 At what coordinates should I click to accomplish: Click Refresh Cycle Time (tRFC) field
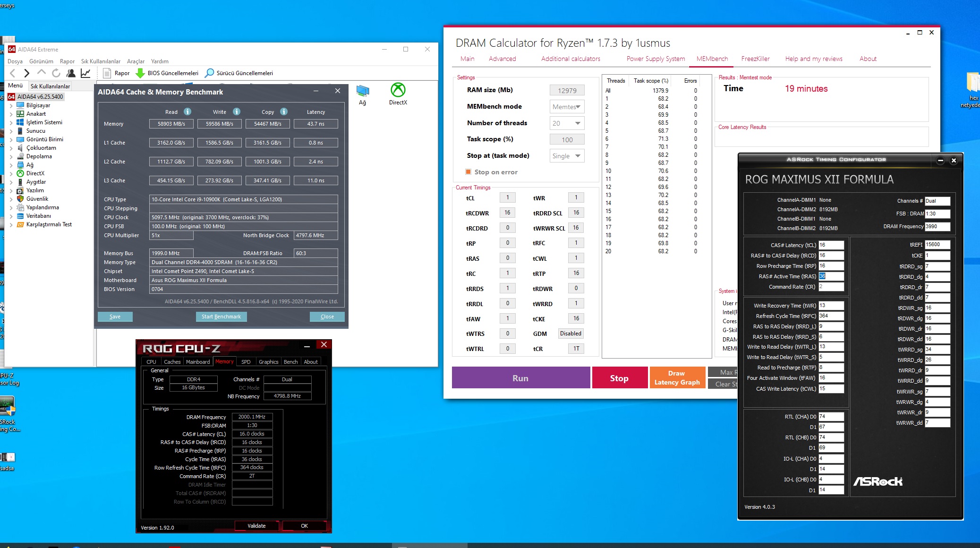pyautogui.click(x=831, y=316)
